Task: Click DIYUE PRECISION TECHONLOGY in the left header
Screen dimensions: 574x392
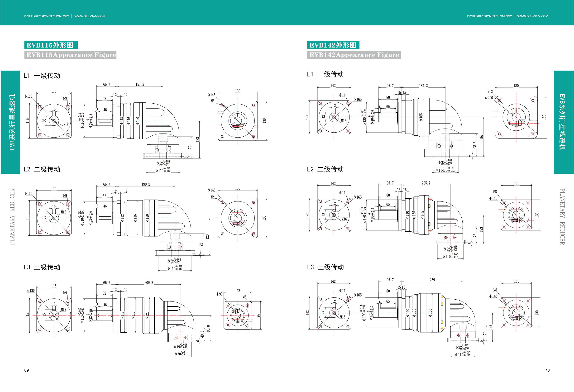Action: 47,16
